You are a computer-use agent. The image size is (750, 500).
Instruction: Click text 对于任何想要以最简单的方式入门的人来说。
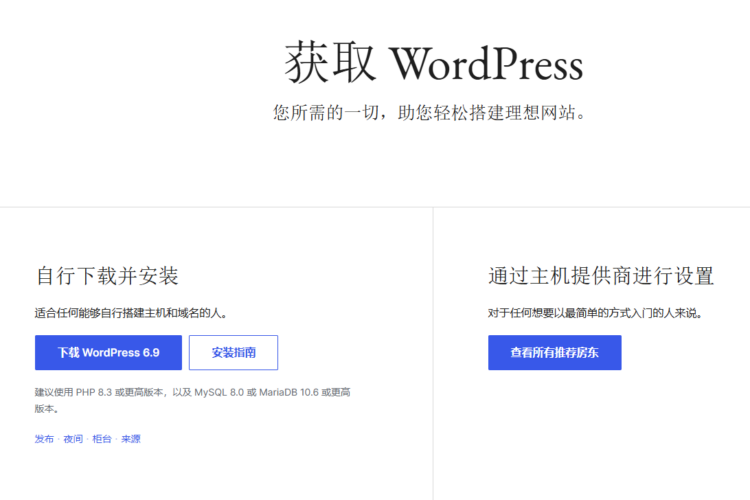[x=595, y=313]
